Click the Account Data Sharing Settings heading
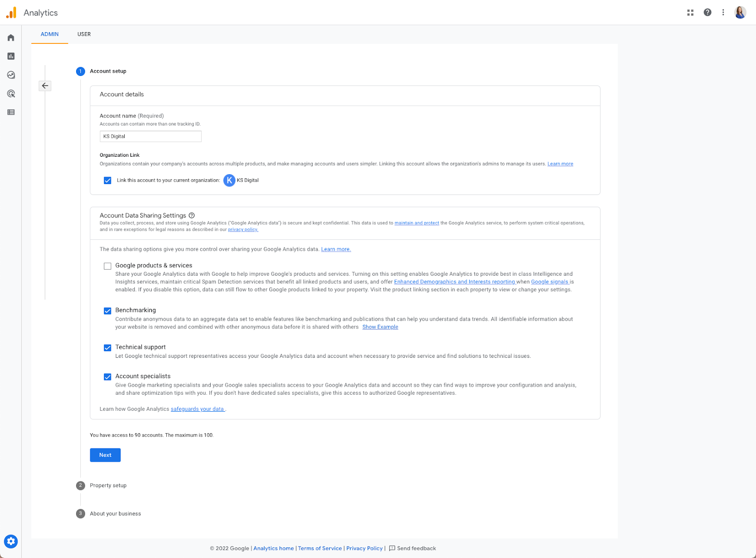Screen dimensions: 756x558 [x=143, y=215]
